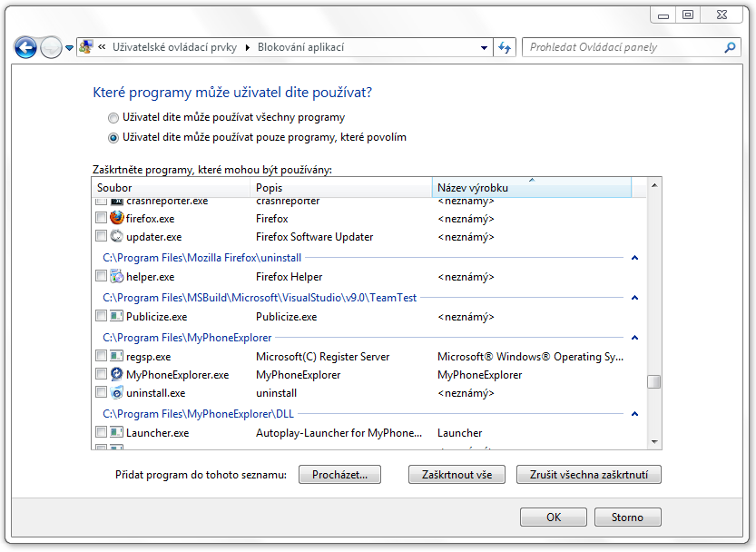Screen dimensions: 756x552
Task: Click the search magnifier icon
Action: click(730, 47)
